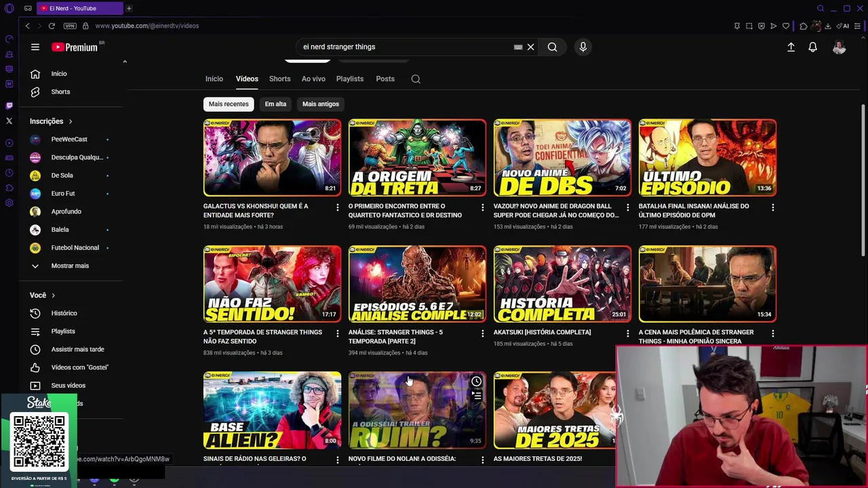Open options for Galactus vs Khonshu video
868x488 pixels.
[338, 207]
